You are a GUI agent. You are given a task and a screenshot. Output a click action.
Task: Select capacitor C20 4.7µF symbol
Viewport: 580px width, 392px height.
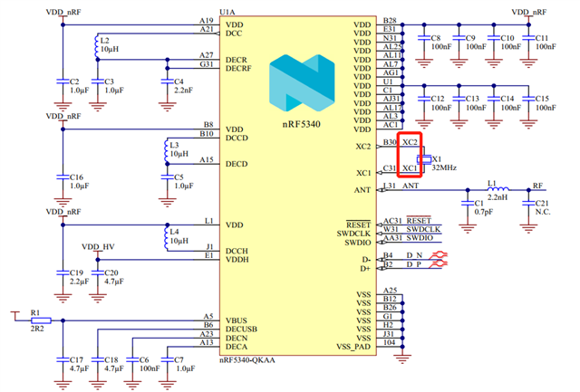(x=97, y=272)
